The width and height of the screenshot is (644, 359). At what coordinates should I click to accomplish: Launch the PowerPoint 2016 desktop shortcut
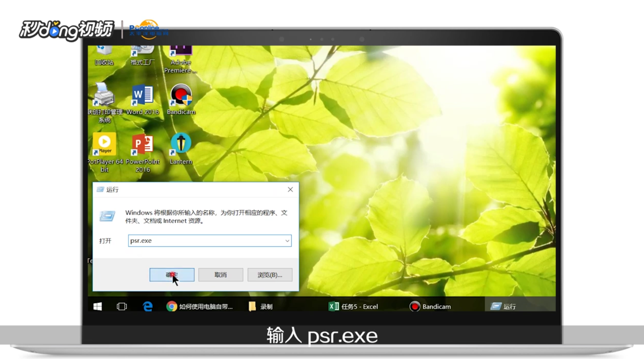[x=142, y=153]
